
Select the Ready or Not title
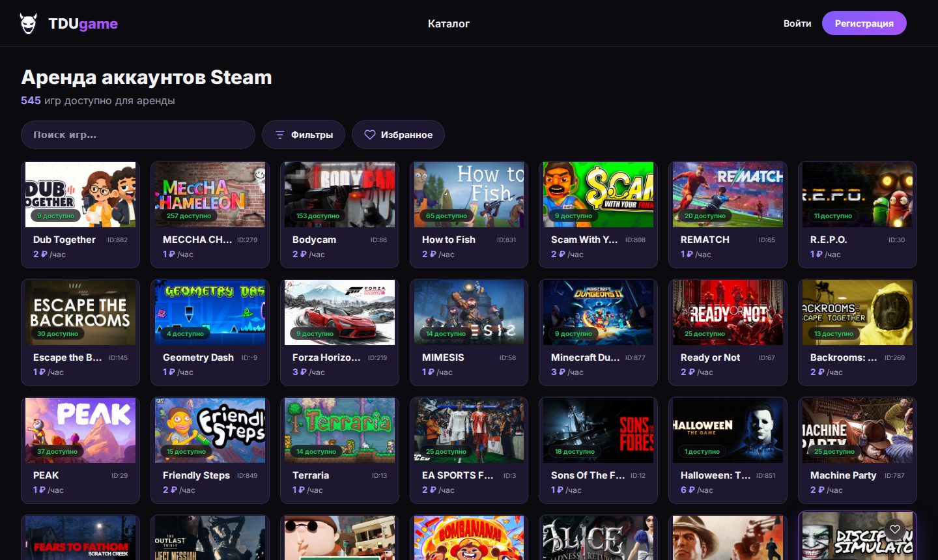point(710,357)
